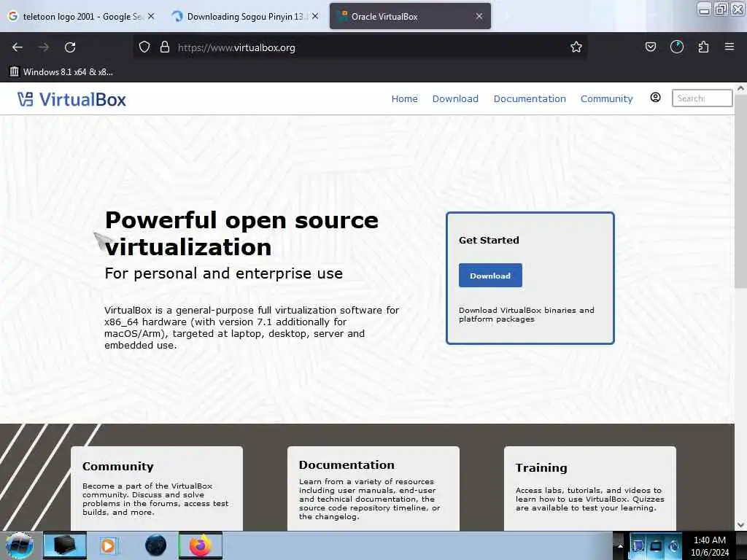Reload the VirtualBox page
The width and height of the screenshot is (747, 560).
[x=70, y=47]
